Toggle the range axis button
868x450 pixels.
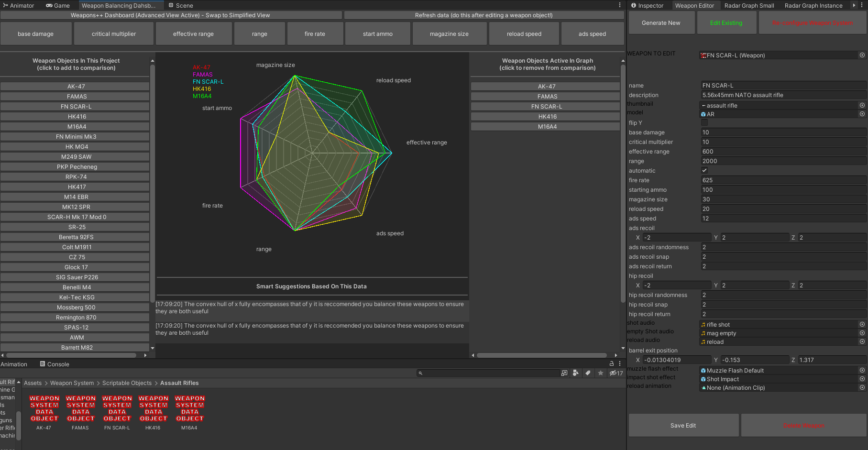click(260, 34)
